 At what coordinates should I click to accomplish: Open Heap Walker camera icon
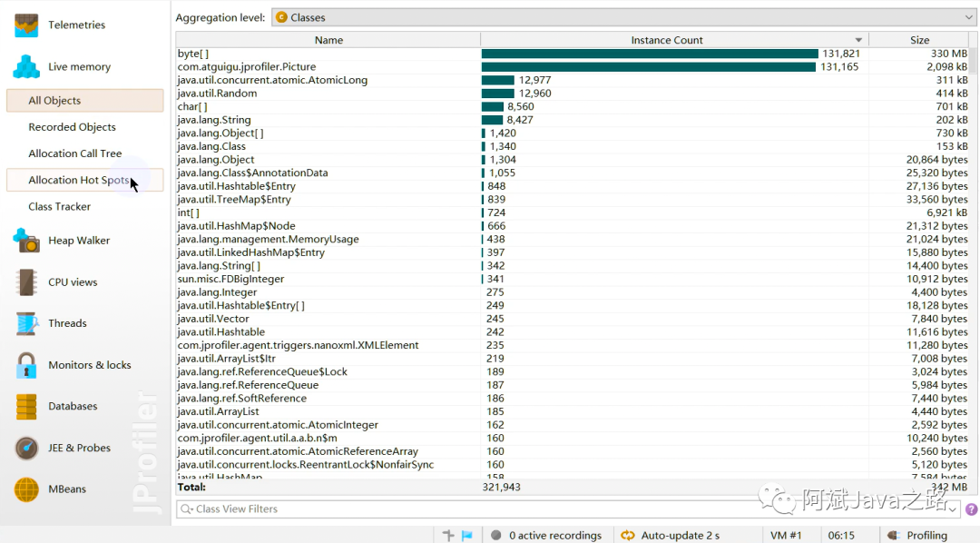click(26, 241)
